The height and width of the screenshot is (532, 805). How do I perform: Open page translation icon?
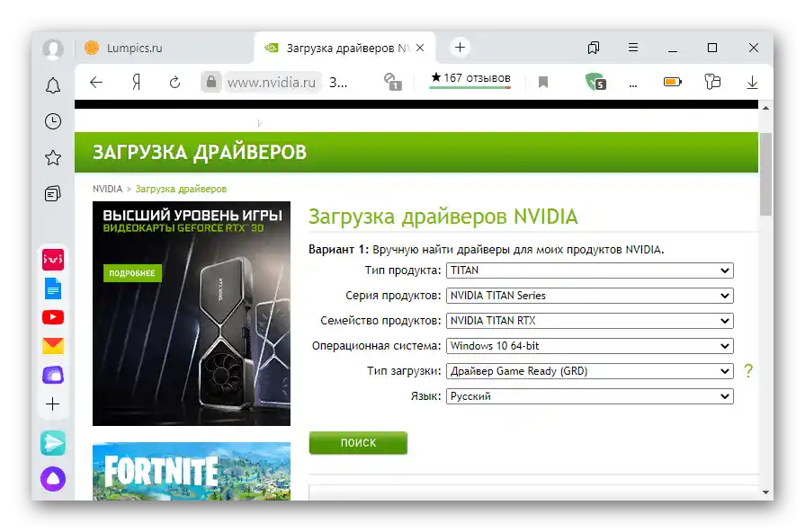click(x=393, y=82)
